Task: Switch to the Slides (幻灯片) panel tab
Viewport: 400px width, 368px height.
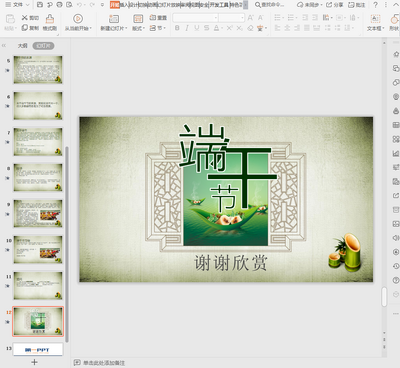Action: click(43, 46)
